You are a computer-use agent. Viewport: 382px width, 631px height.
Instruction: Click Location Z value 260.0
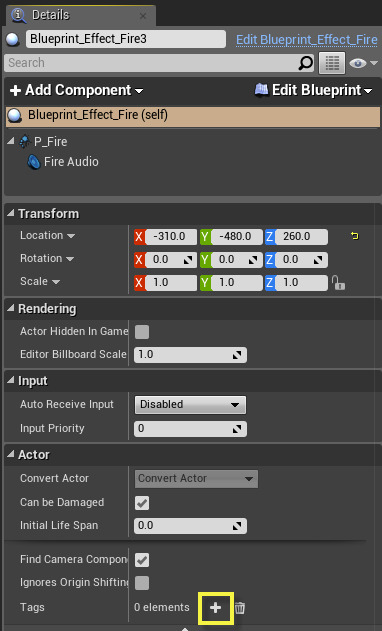(301, 237)
